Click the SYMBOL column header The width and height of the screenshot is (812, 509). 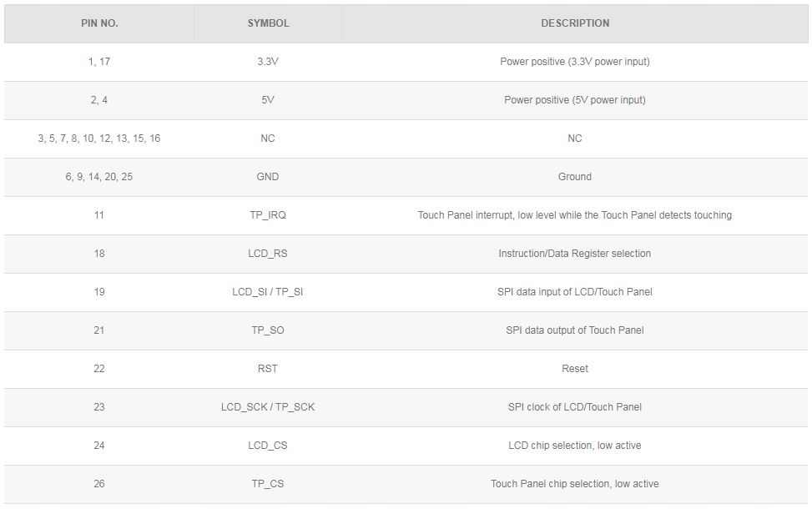point(268,23)
